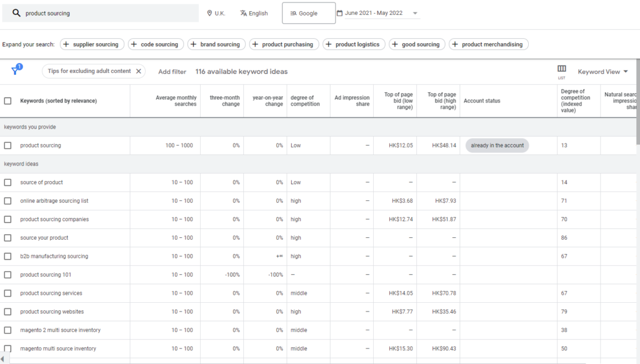Screen dimensions: 640x364
Task: Remove the adult content tip chip
Action: click(138, 71)
